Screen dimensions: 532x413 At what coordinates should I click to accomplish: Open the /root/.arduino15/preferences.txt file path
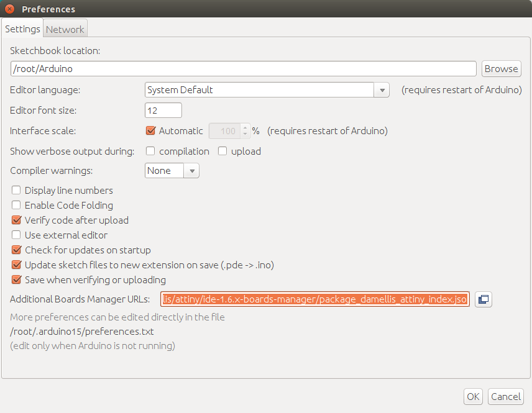82,331
